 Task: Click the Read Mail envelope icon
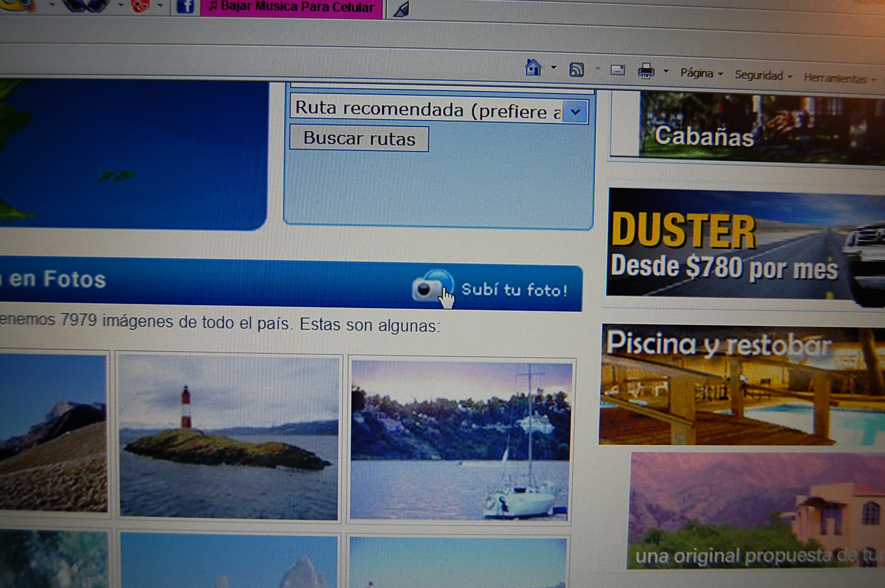tap(617, 71)
